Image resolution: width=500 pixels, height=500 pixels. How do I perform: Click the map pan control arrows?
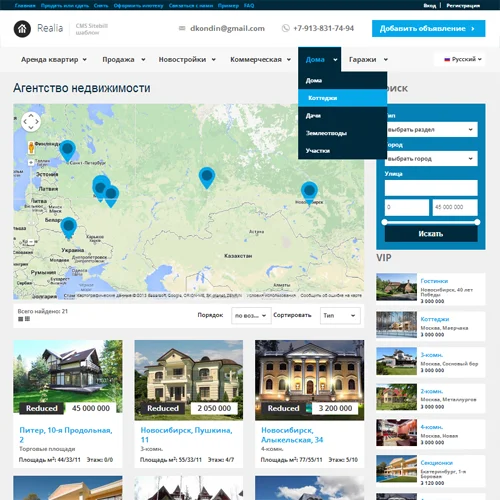click(31, 122)
